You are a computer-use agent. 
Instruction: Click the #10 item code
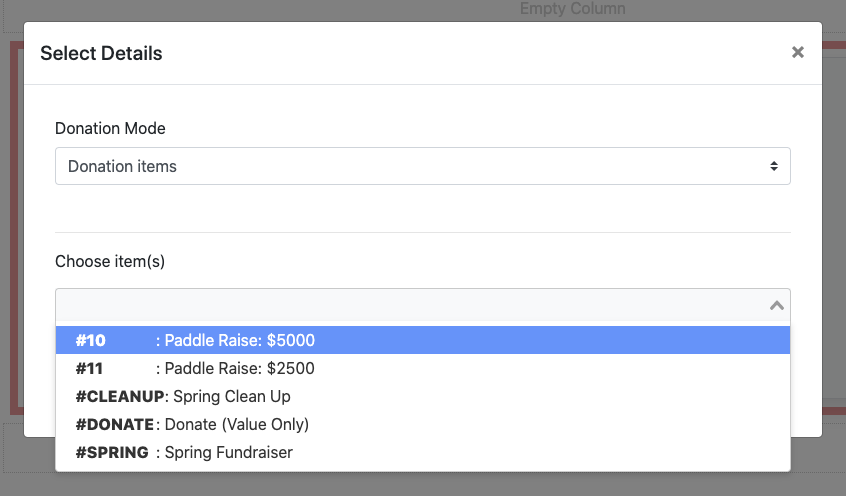tap(90, 340)
